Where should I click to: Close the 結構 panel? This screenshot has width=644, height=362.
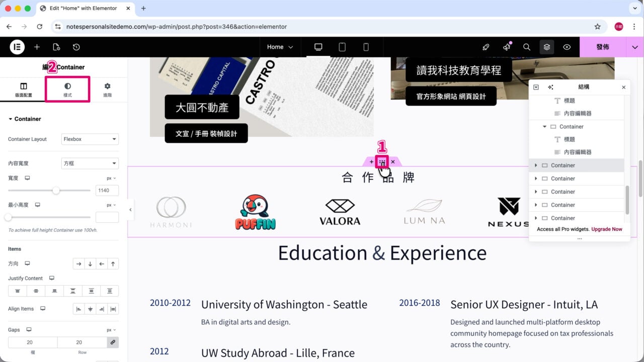(x=623, y=87)
